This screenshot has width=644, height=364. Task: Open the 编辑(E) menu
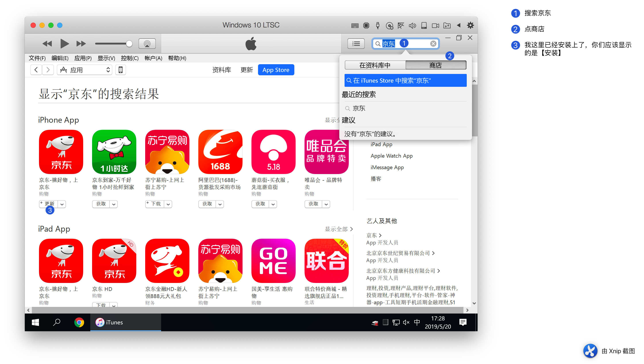[x=60, y=58]
